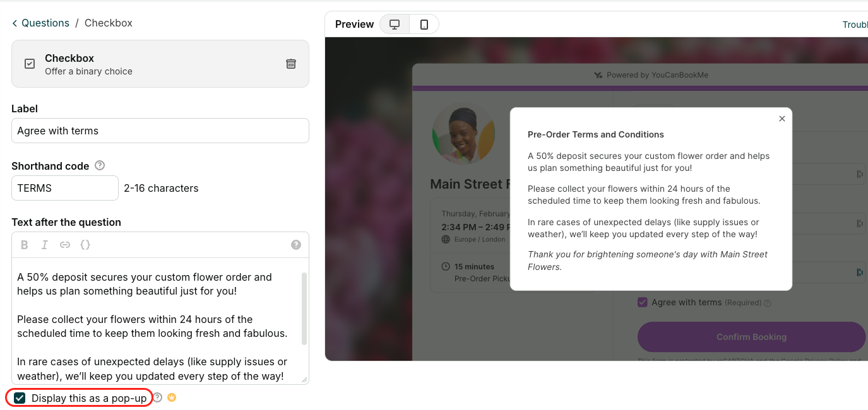Open the text editor help icon
This screenshot has width=868, height=410.
click(x=296, y=245)
